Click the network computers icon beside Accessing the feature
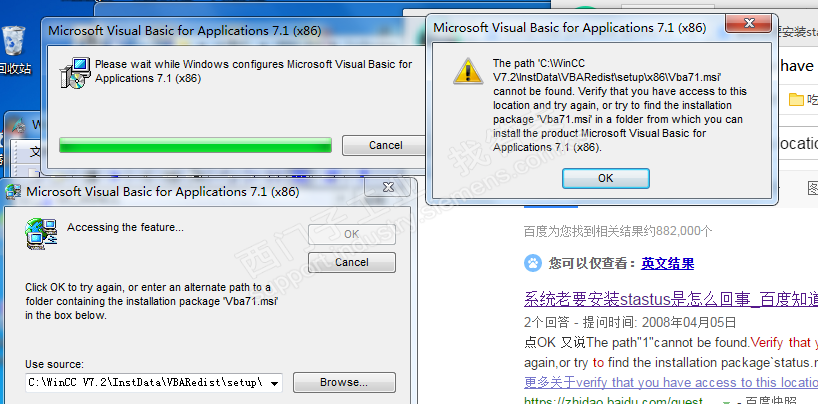The width and height of the screenshot is (818, 404). point(40,234)
